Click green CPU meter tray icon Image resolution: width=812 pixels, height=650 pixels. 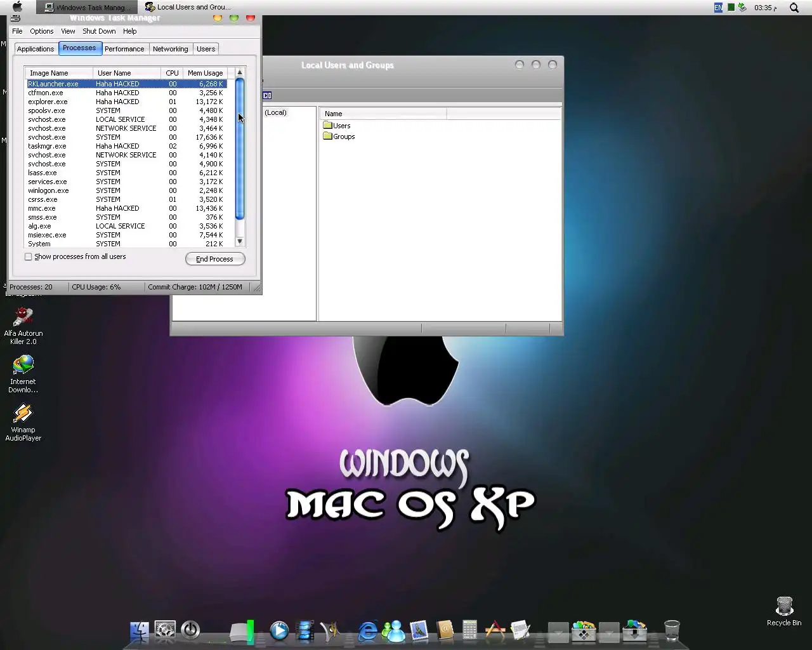pos(731,8)
